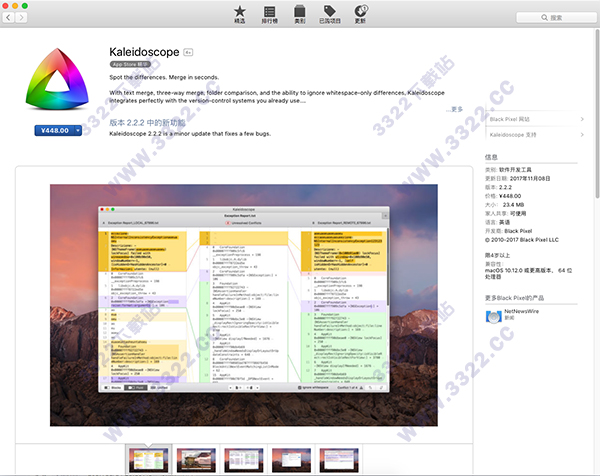The height and width of the screenshot is (476, 600).
Task: Click the Kaleidoscope app title
Action: (144, 52)
